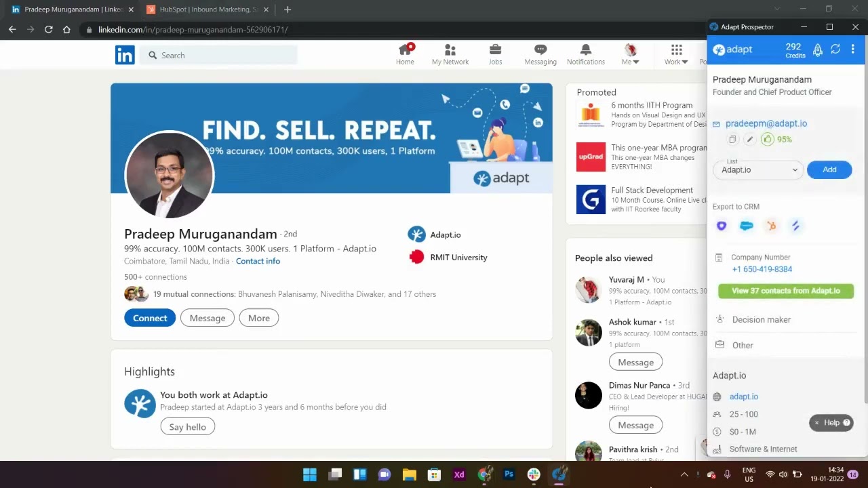868x488 pixels.
Task: Open Contact info link
Action: 258,261
